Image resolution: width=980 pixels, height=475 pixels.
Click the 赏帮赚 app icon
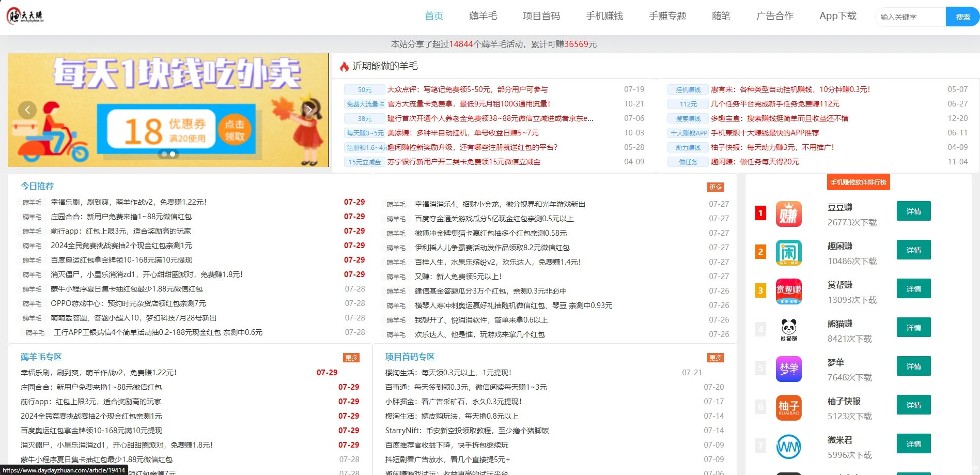click(789, 291)
